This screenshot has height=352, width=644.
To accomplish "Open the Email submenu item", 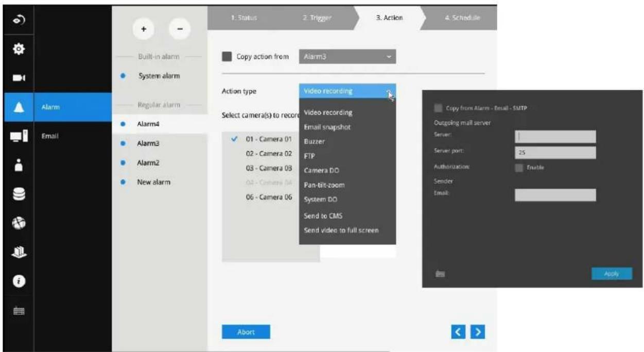I will (73, 136).
